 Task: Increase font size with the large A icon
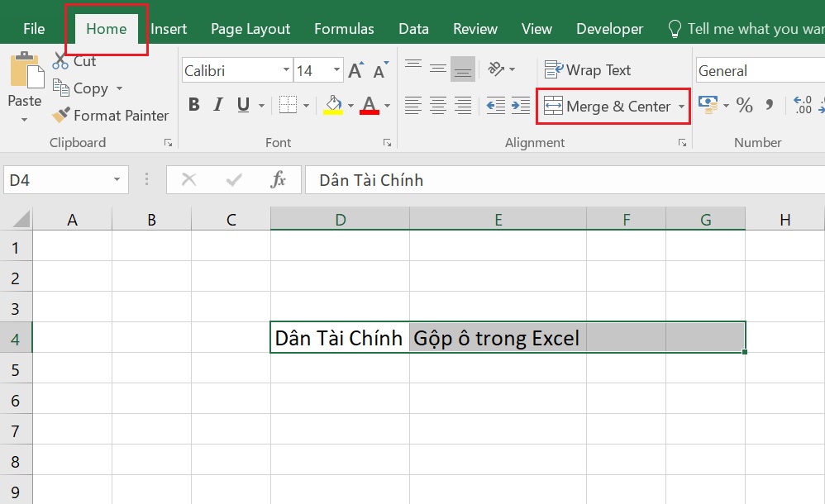tap(356, 70)
